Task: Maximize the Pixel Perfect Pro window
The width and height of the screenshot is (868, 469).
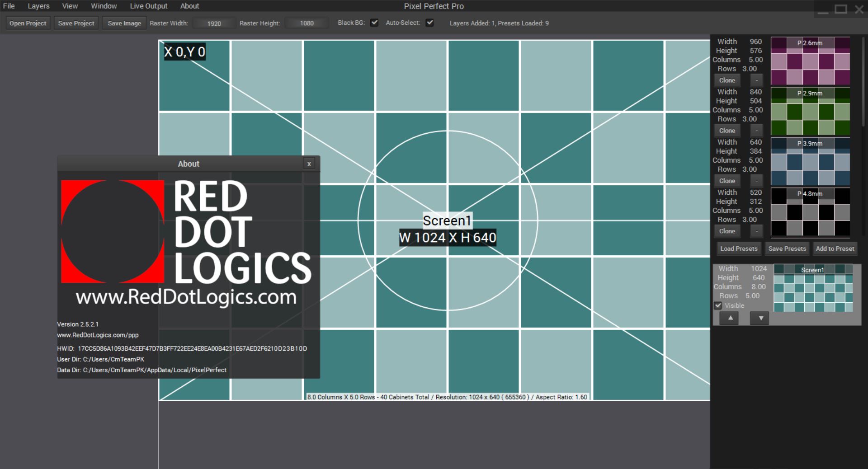Action: click(x=841, y=10)
